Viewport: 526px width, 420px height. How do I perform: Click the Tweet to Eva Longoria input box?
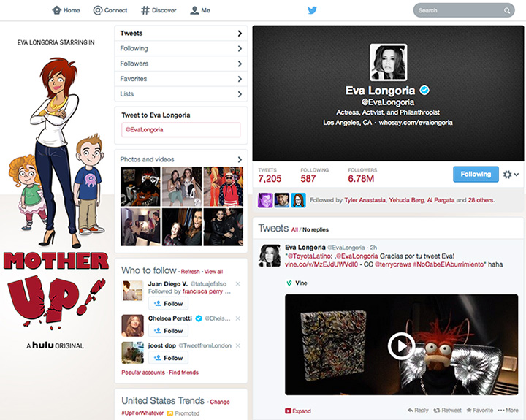pyautogui.click(x=181, y=130)
